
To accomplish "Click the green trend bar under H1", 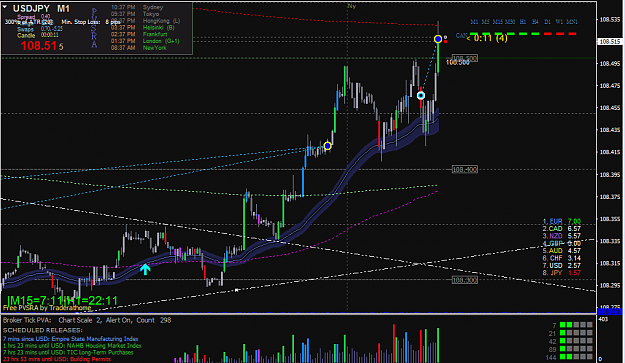I will (x=523, y=34).
